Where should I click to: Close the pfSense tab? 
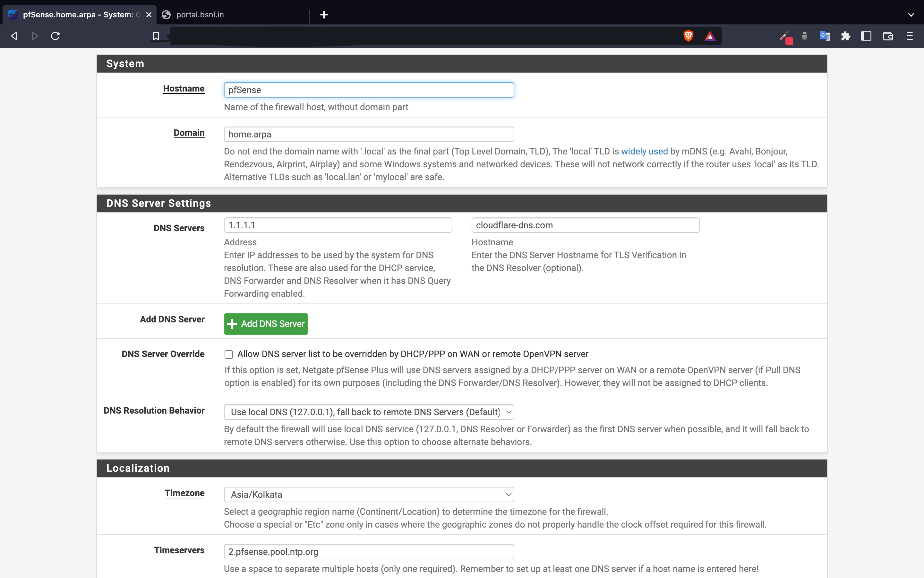coord(149,14)
